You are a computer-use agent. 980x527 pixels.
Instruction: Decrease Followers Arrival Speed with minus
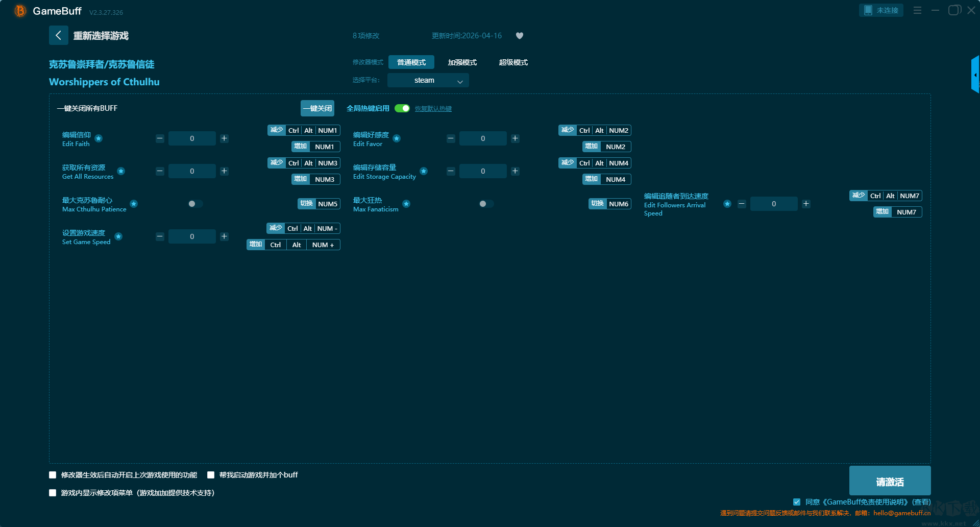coord(742,204)
